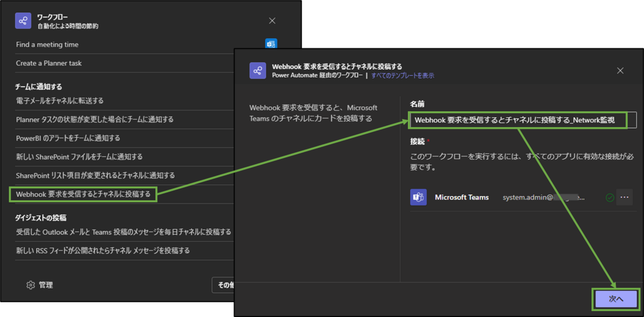Open 電子メールをチャネルに転送する template
The height and width of the screenshot is (317, 644).
coord(60,101)
